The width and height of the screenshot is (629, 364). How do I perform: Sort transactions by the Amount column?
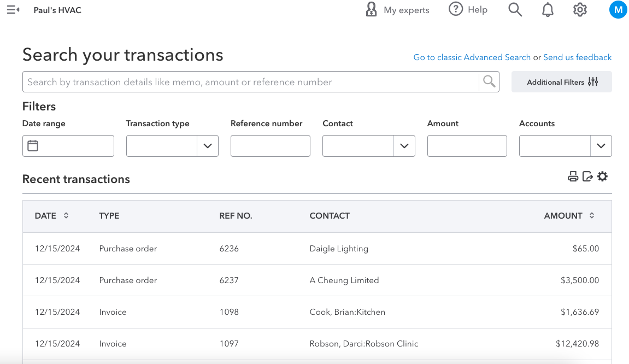[592, 216]
